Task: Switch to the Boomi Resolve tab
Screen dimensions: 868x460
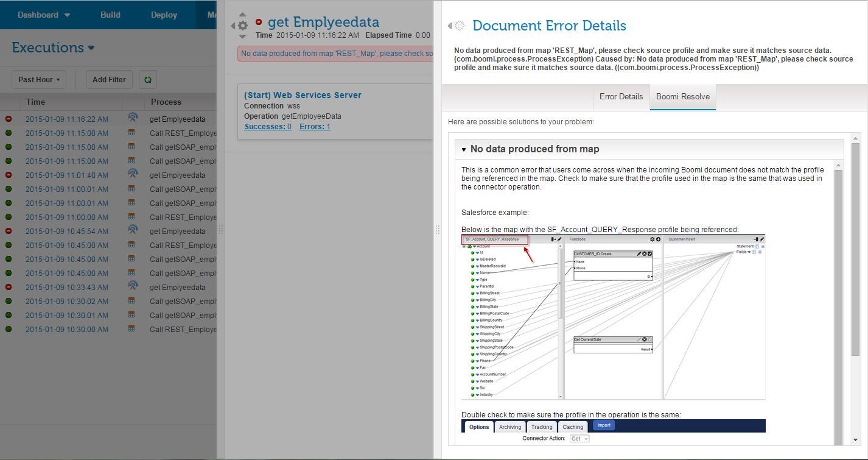Action: [683, 96]
